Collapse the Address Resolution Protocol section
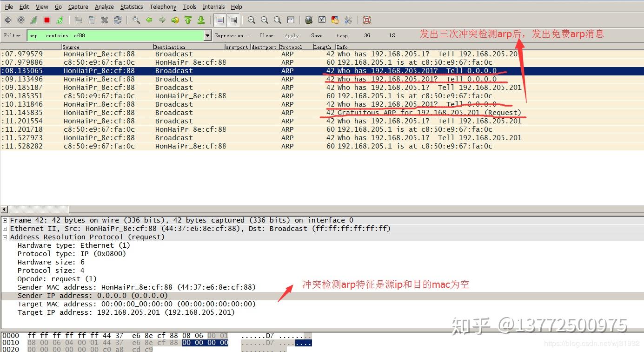644x352 pixels. click(4, 237)
